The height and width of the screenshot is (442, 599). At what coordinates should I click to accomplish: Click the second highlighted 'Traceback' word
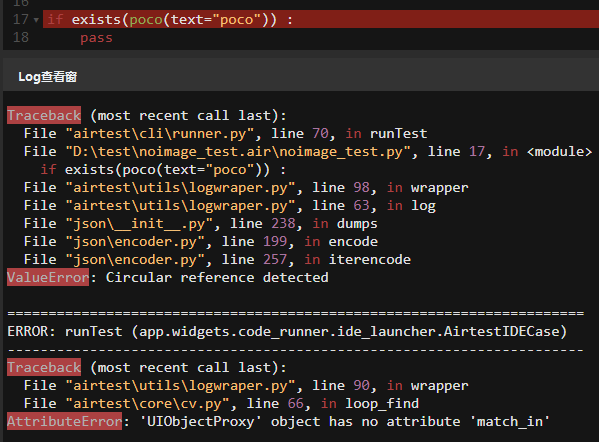click(44, 367)
